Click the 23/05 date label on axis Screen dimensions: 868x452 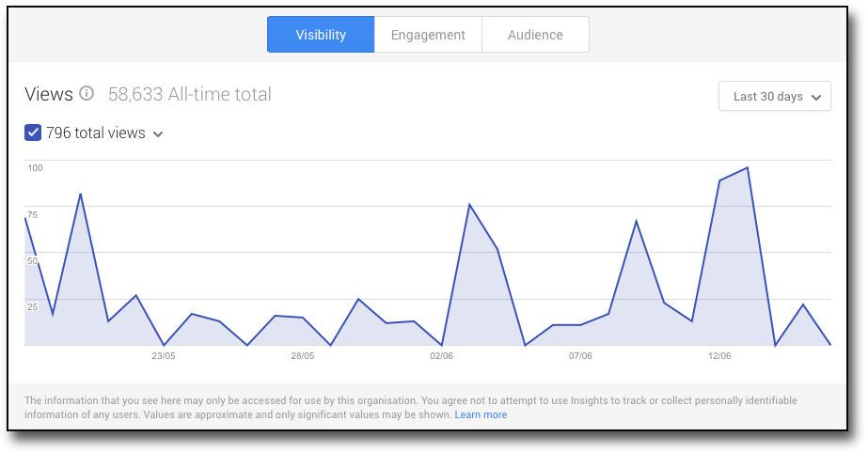[x=164, y=356]
